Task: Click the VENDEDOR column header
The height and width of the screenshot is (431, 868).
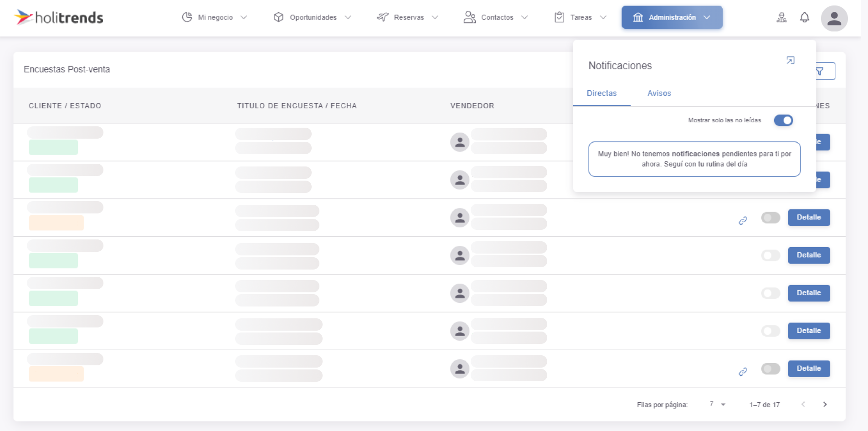Action: click(472, 106)
